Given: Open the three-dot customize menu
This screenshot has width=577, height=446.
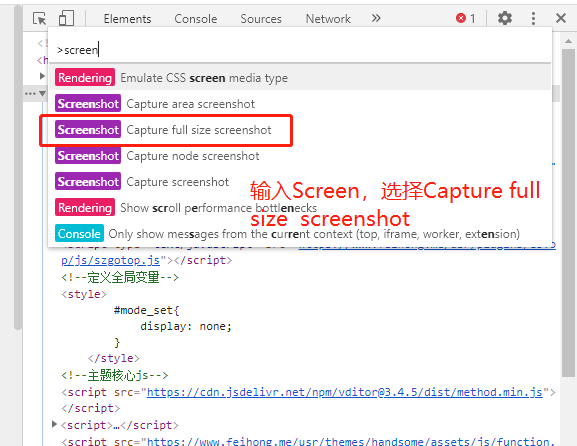Looking at the screenshot, I should [x=533, y=18].
